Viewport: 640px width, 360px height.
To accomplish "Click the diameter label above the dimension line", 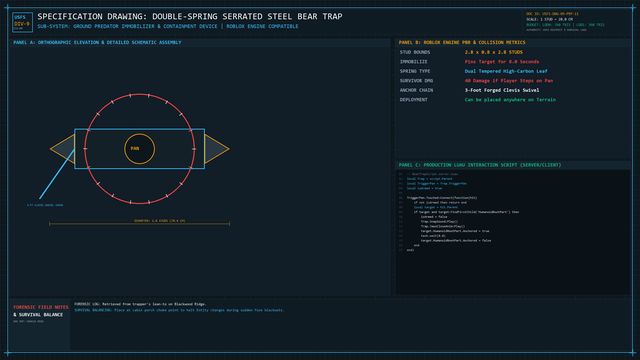I will click(x=160, y=221).
